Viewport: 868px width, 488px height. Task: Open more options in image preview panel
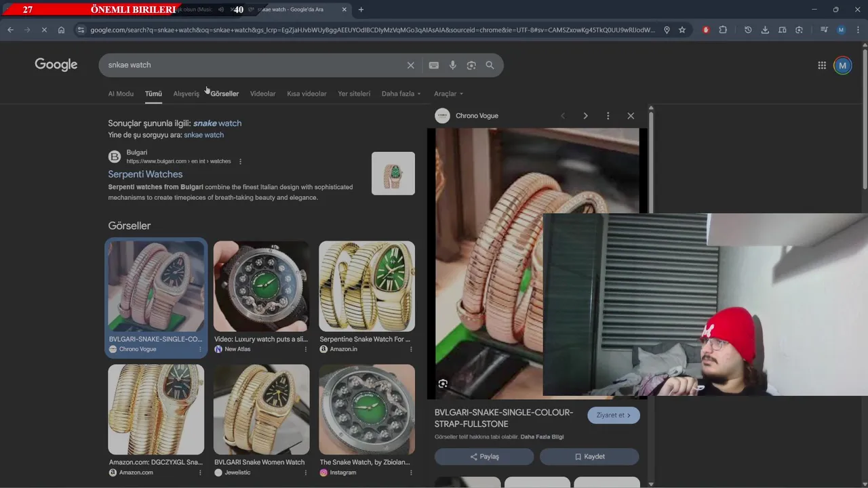(608, 116)
